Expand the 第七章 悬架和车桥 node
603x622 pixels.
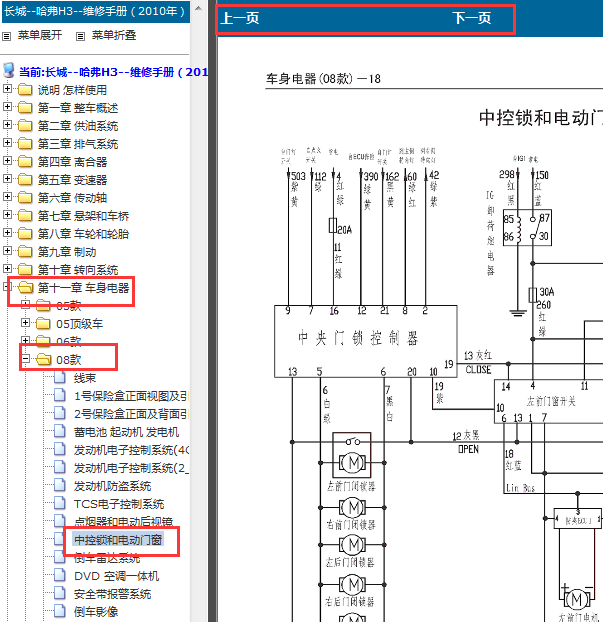7,215
